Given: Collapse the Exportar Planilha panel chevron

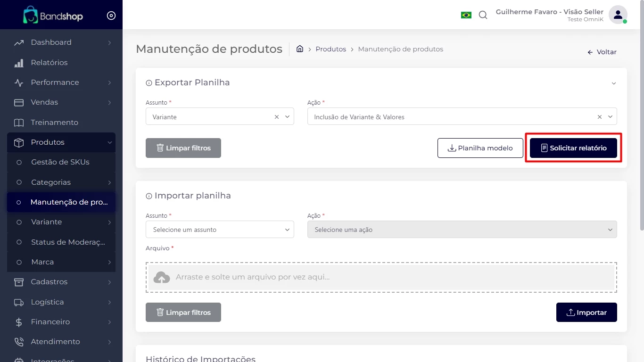Looking at the screenshot, I should pos(614,83).
